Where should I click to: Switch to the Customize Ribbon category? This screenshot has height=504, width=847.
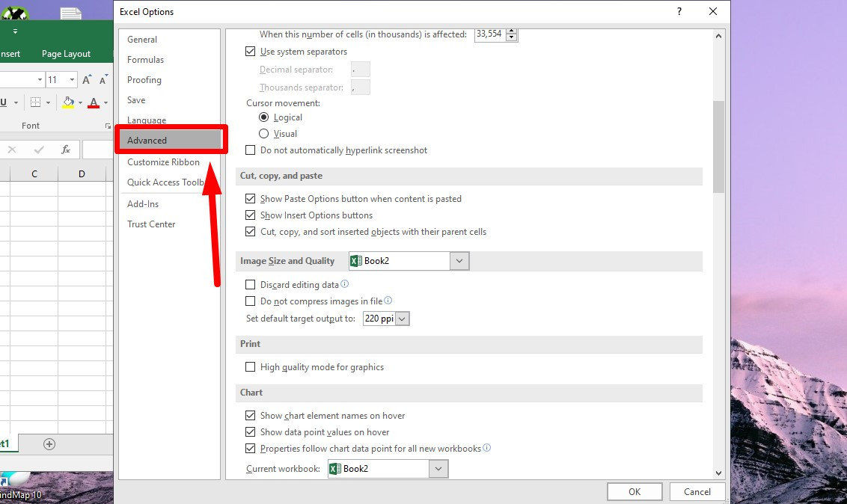pos(163,162)
